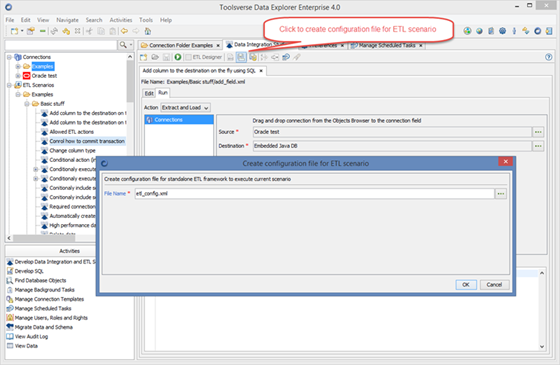Click the highlighted create configuration file icon
Viewport: 560px width, 365px height.
pos(241,57)
